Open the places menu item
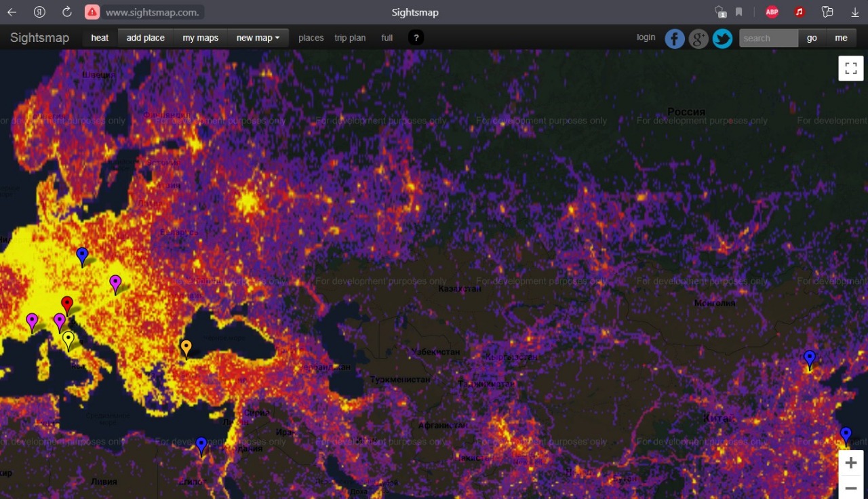The image size is (868, 499). pyautogui.click(x=311, y=38)
